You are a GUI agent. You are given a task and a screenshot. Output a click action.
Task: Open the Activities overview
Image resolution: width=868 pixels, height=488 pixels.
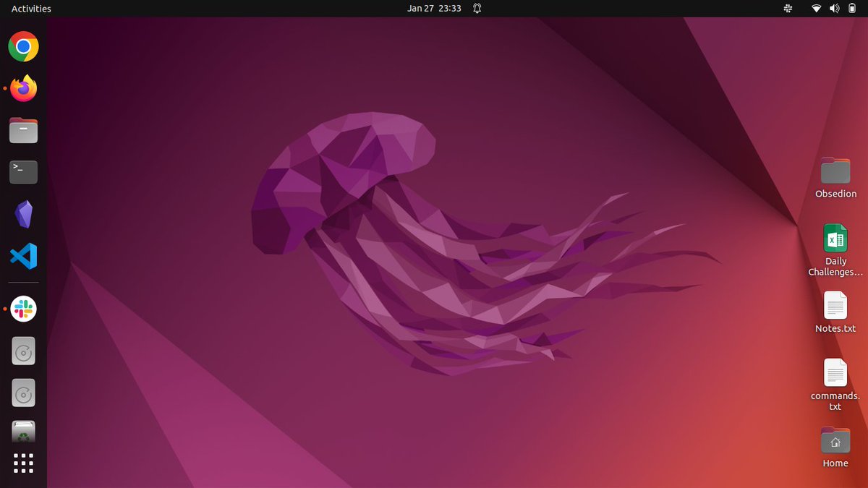pyautogui.click(x=30, y=8)
